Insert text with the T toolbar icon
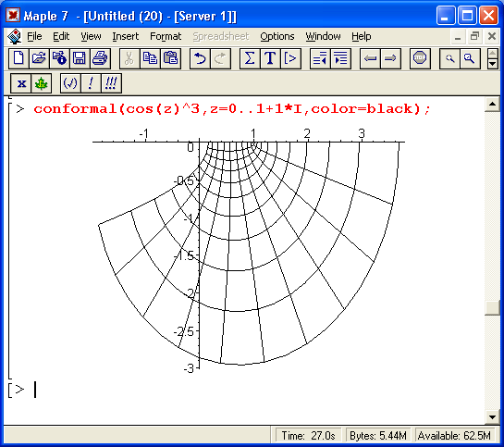 270,58
